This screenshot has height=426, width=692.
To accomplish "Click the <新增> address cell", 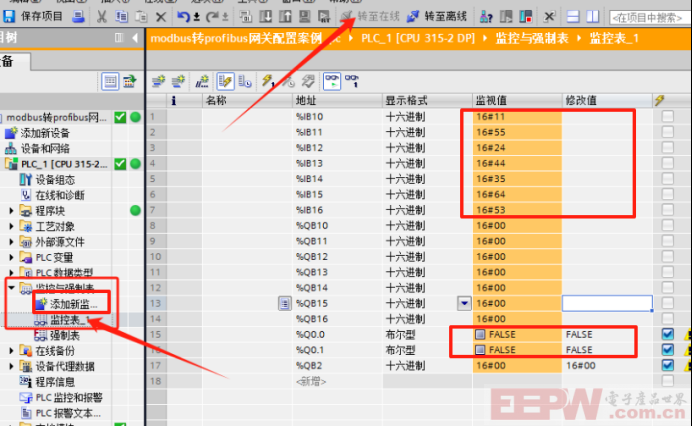I will [x=337, y=381].
